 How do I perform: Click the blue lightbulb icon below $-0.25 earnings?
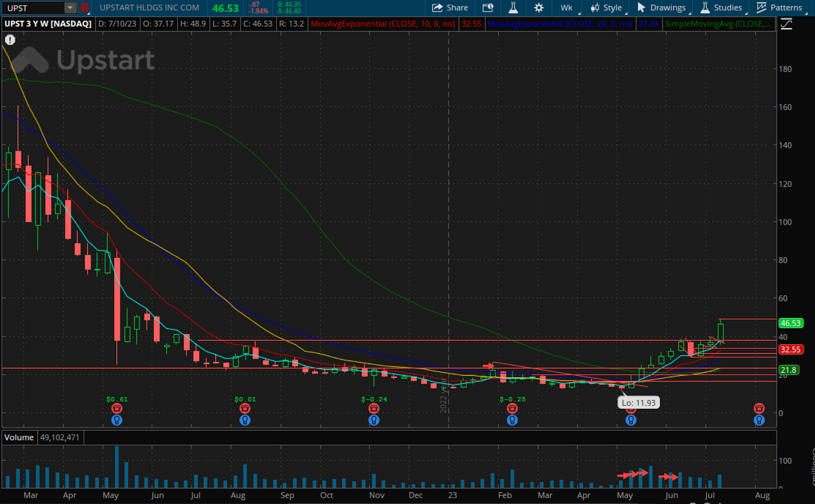(x=512, y=420)
